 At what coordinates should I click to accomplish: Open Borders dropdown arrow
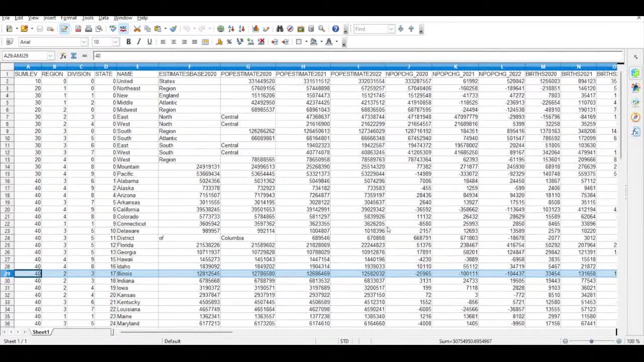point(306,42)
